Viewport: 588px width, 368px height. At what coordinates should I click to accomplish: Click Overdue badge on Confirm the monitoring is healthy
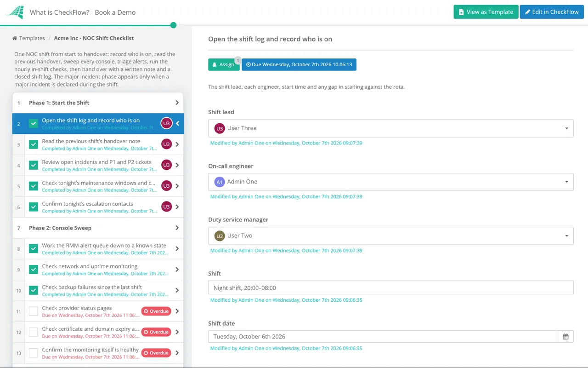click(x=156, y=353)
